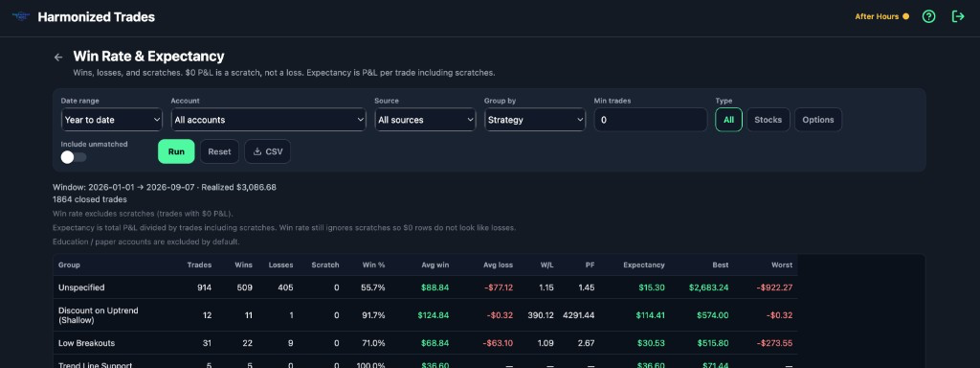Open the All sources dropdown

point(425,120)
